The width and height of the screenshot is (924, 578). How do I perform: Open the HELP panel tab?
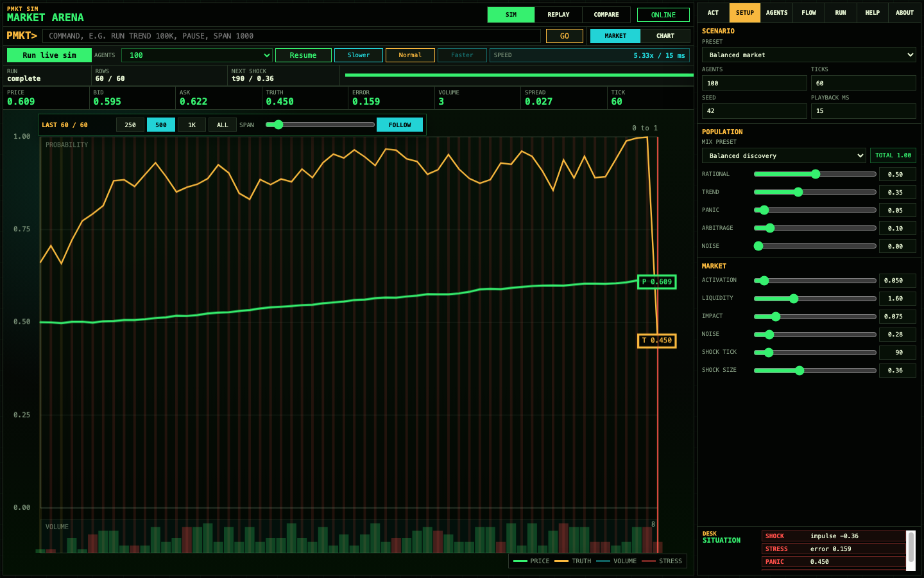[x=873, y=13]
